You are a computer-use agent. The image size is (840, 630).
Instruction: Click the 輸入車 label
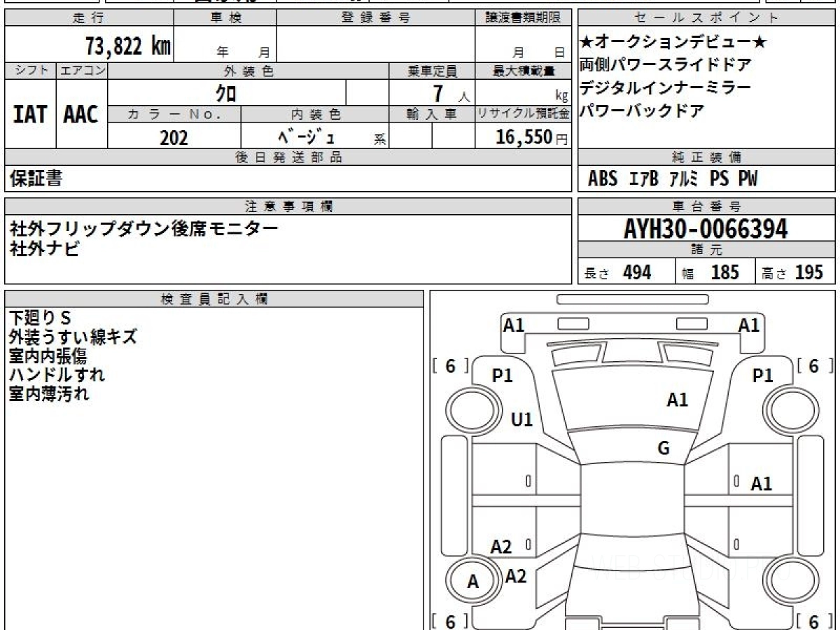(432, 114)
